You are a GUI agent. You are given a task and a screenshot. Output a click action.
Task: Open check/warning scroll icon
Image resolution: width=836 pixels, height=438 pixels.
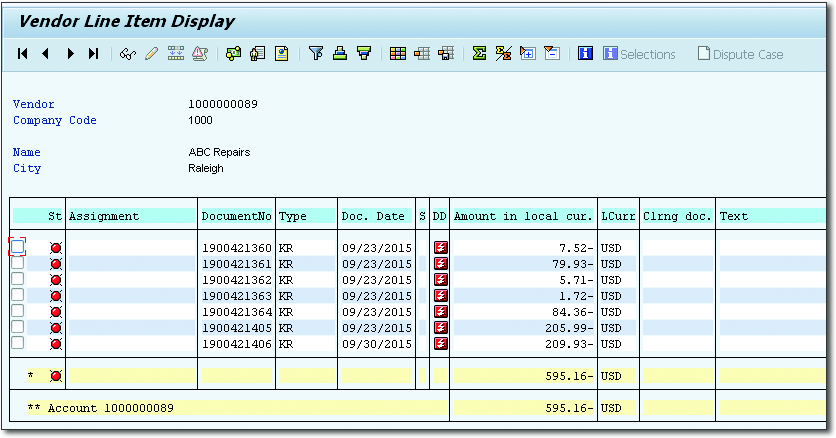click(200, 54)
